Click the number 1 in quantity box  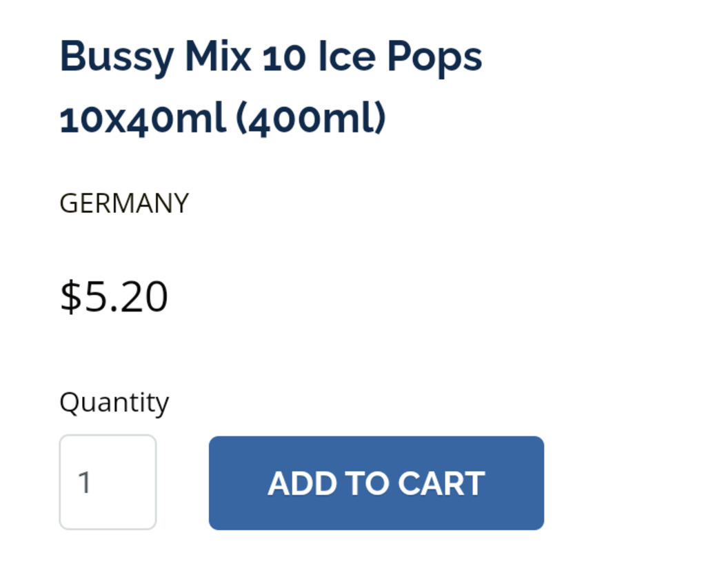(85, 483)
